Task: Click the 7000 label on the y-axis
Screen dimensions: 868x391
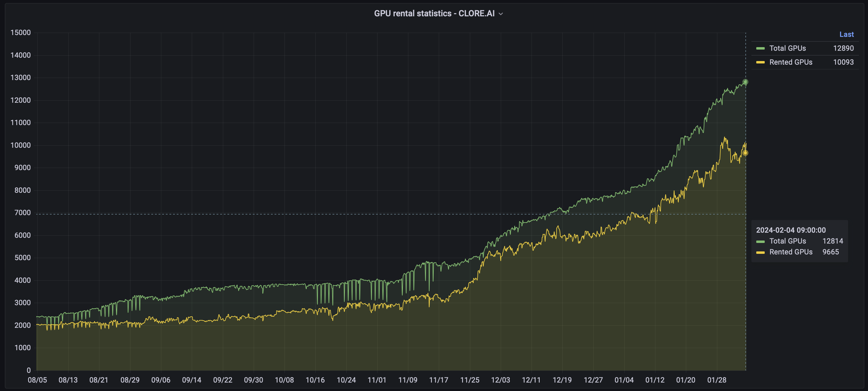Action: (x=22, y=213)
